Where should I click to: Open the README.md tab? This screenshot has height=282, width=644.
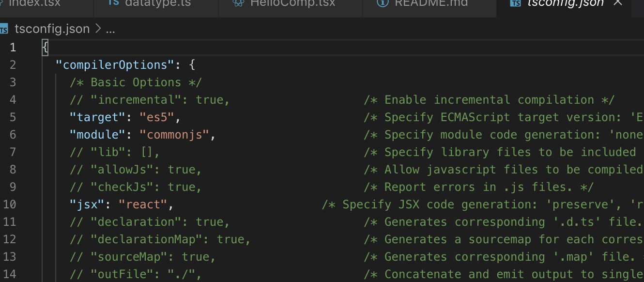(431, 3)
